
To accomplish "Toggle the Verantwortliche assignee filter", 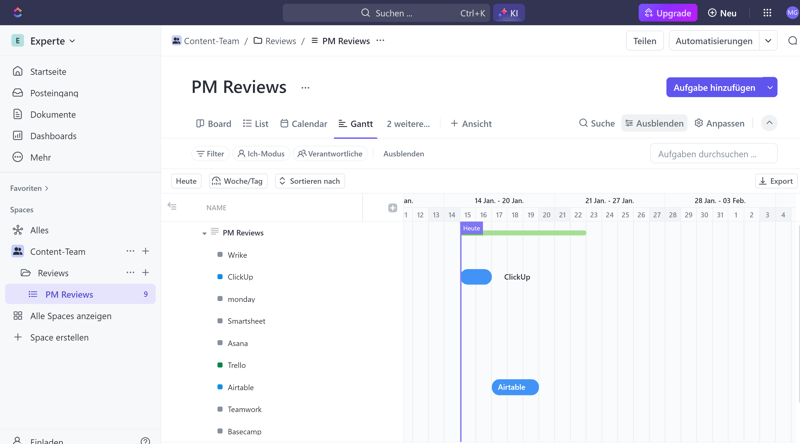I will 330,154.
